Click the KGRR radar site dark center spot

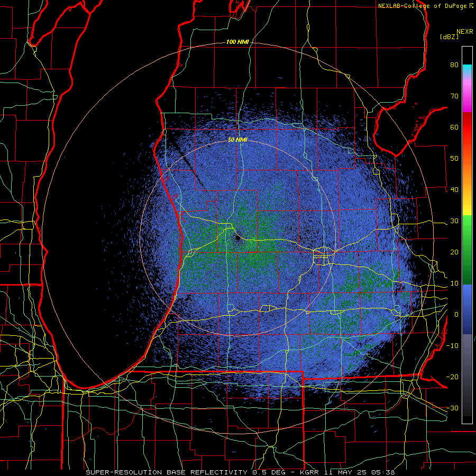coord(238,239)
